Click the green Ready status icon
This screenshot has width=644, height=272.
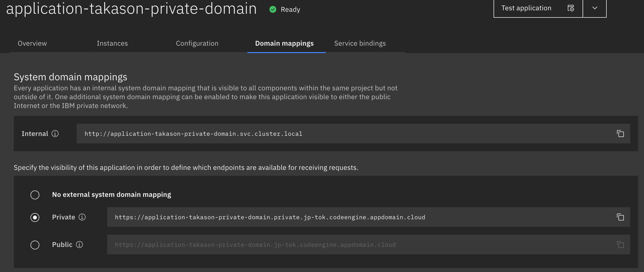pyautogui.click(x=273, y=10)
